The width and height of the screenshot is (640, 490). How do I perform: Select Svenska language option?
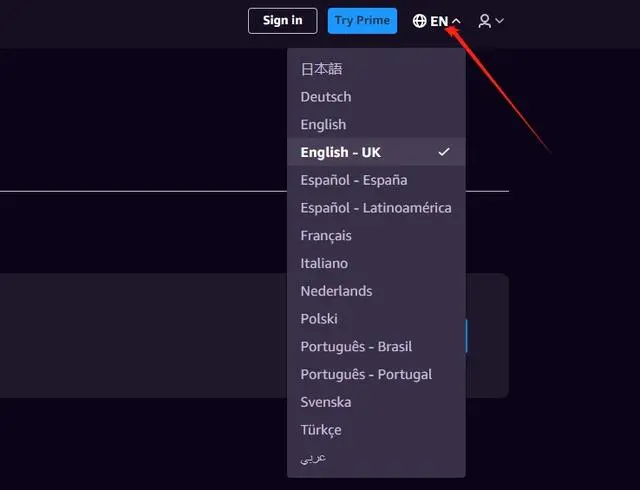[x=376, y=402]
